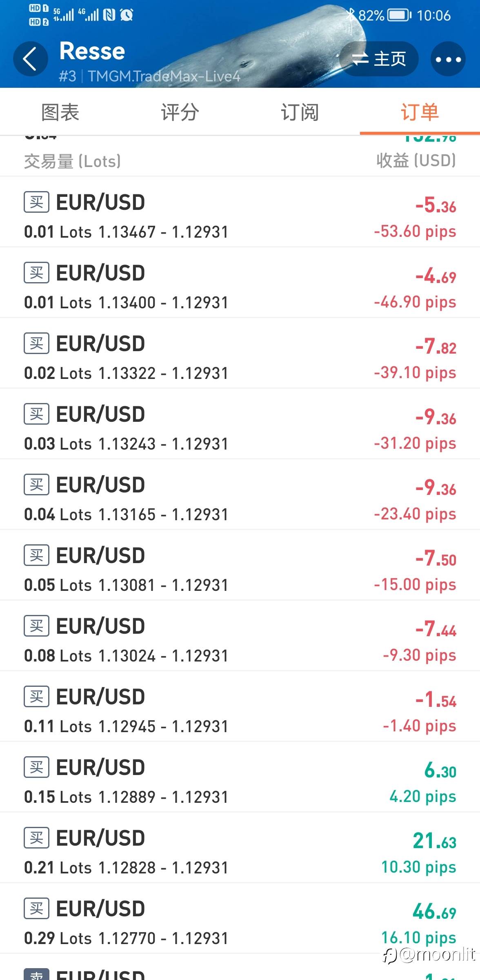Open the EUR/USD order with 6.30 profit

[x=240, y=777]
